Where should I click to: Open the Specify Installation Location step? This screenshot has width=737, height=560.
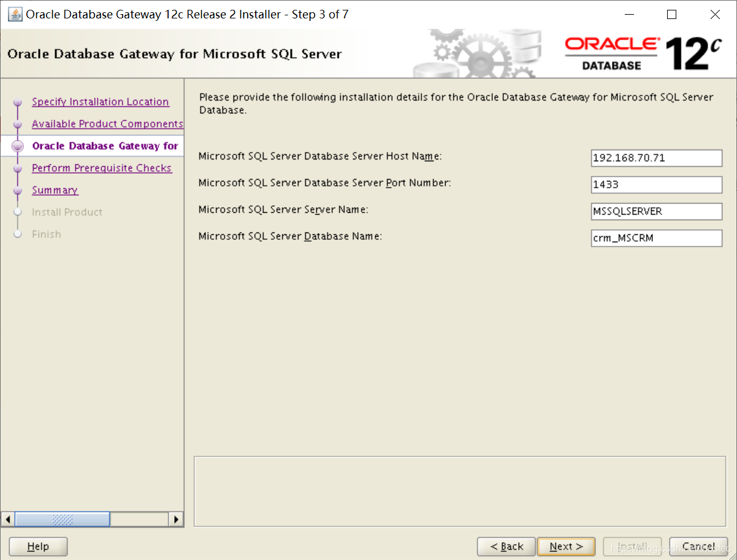(101, 102)
